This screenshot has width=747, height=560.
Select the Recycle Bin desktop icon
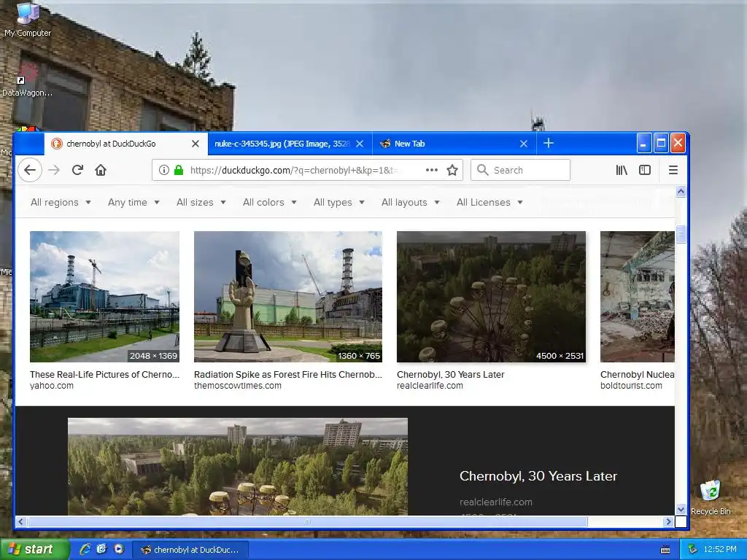coord(711,497)
